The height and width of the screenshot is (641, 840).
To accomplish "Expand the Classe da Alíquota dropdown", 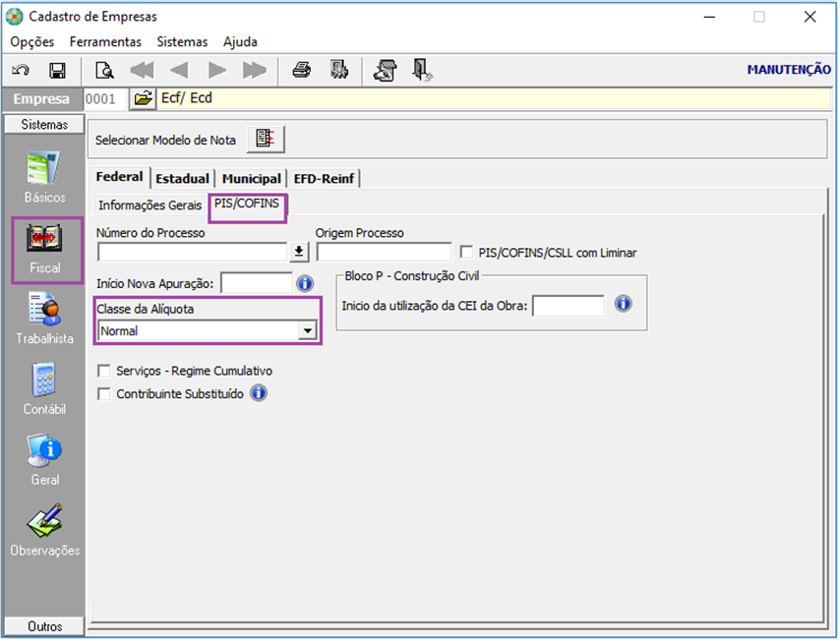I will pyautogui.click(x=307, y=331).
